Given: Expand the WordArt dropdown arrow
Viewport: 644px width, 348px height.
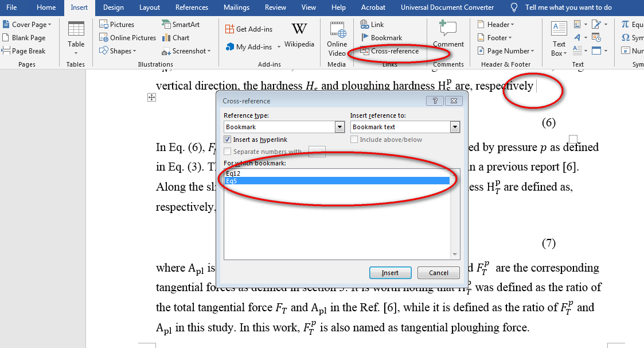Looking at the screenshot, I should (x=586, y=38).
